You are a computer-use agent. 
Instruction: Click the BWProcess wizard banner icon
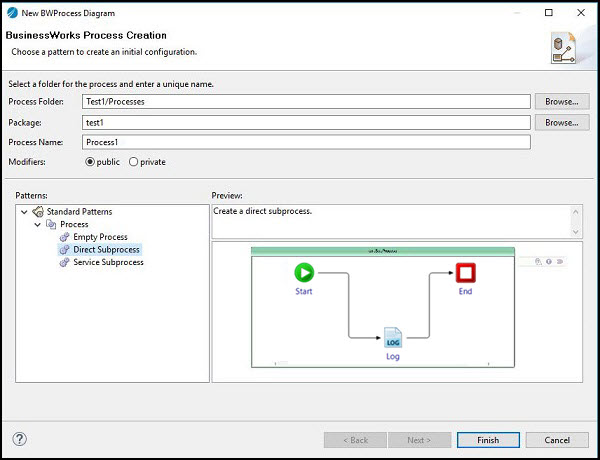[563, 48]
